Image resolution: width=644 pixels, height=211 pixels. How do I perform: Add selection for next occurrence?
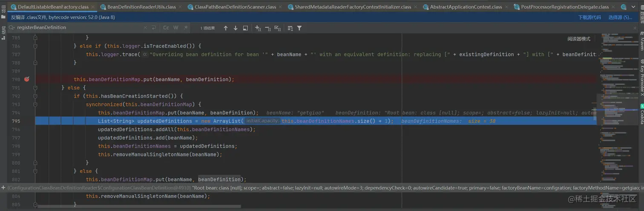pyautogui.click(x=258, y=28)
